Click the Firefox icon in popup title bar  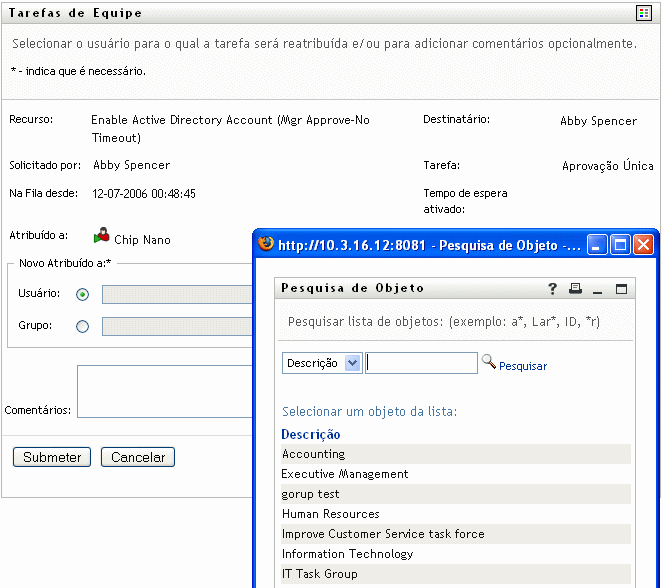266,243
